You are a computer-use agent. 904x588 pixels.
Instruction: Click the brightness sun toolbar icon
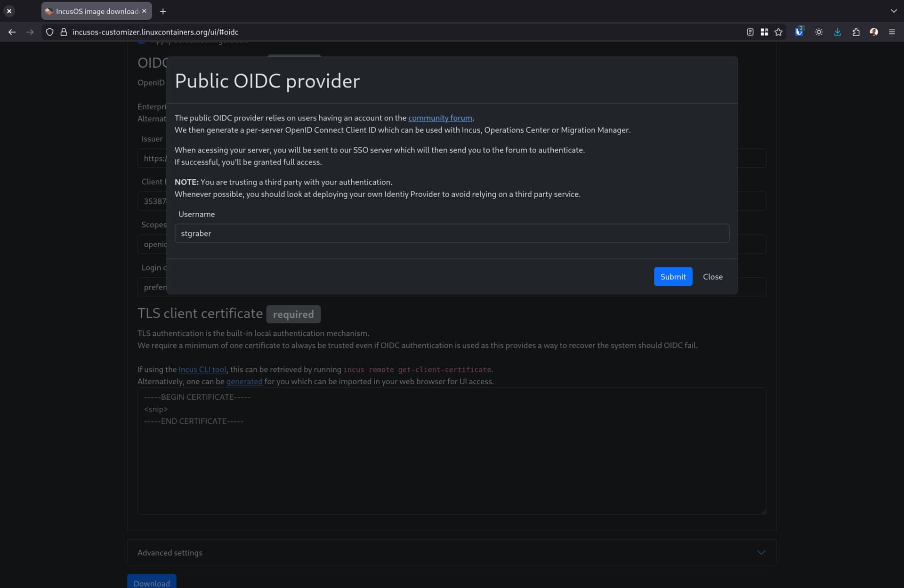pyautogui.click(x=819, y=32)
